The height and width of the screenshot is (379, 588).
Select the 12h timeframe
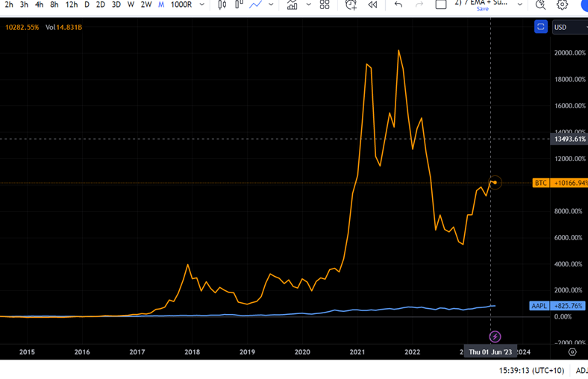pos(71,5)
